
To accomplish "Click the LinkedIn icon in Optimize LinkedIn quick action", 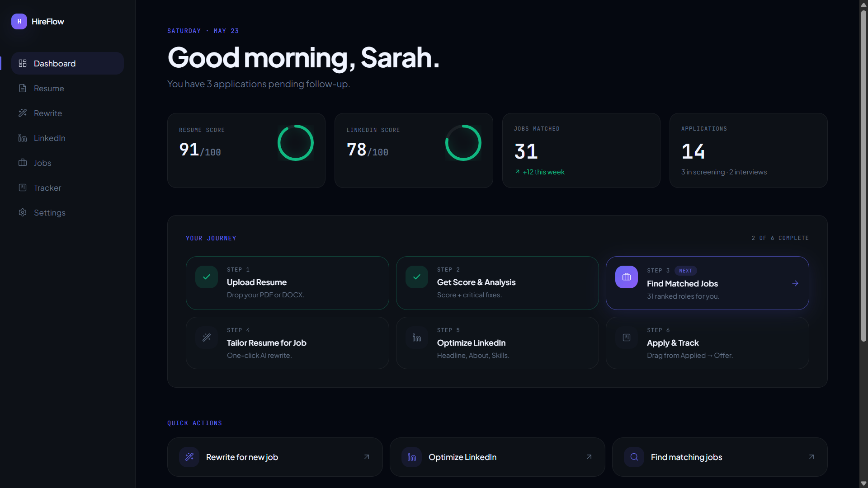I will [x=412, y=457].
